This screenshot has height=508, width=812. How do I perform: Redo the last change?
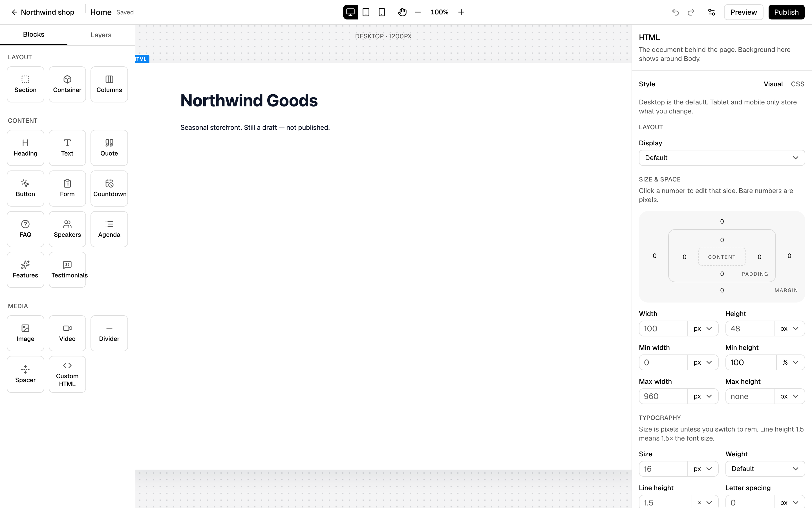(x=691, y=12)
